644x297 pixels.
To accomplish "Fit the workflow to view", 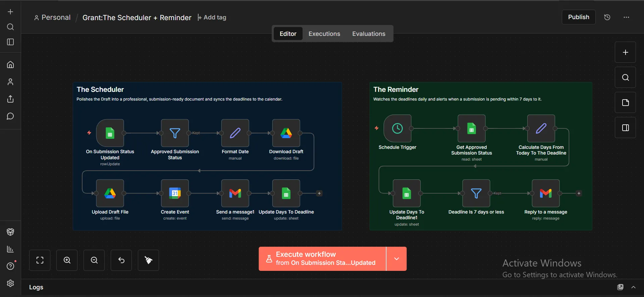I will pyautogui.click(x=40, y=260).
